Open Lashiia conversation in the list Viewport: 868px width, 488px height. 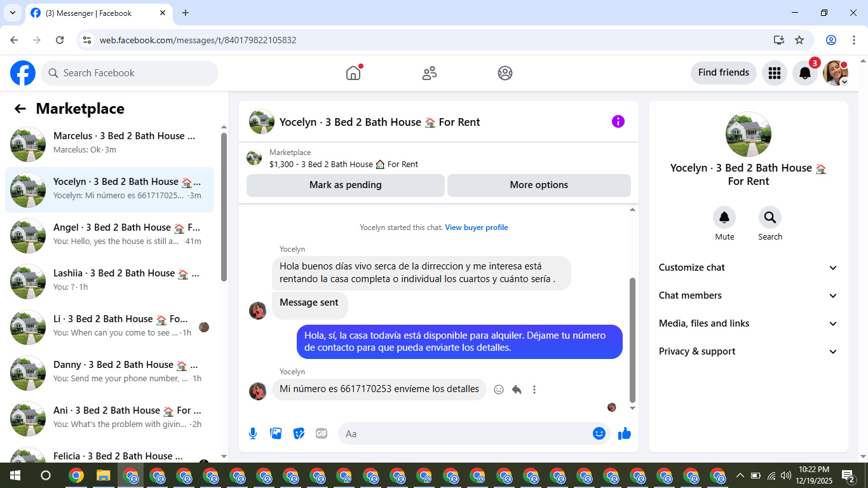point(109,281)
